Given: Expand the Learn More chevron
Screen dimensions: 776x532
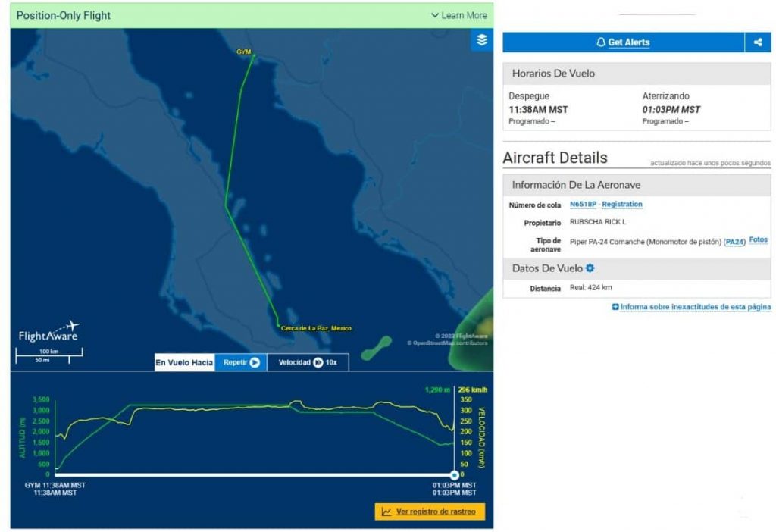Looking at the screenshot, I should pyautogui.click(x=435, y=15).
